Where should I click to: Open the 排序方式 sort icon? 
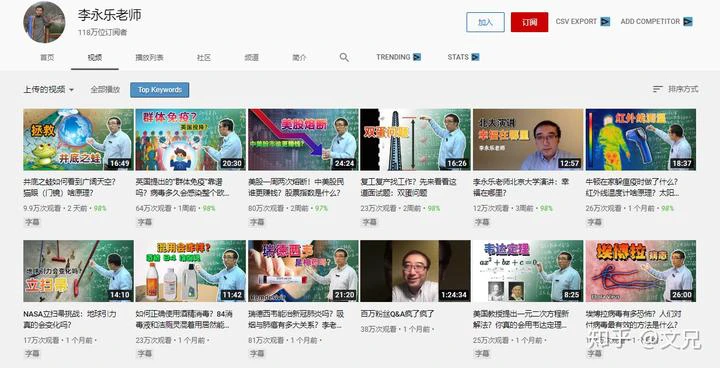pos(658,89)
